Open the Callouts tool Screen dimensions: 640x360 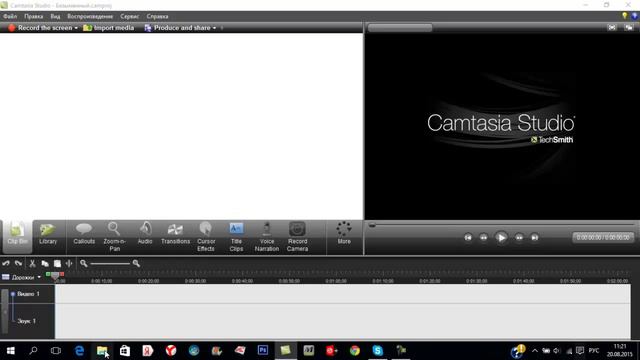84,234
